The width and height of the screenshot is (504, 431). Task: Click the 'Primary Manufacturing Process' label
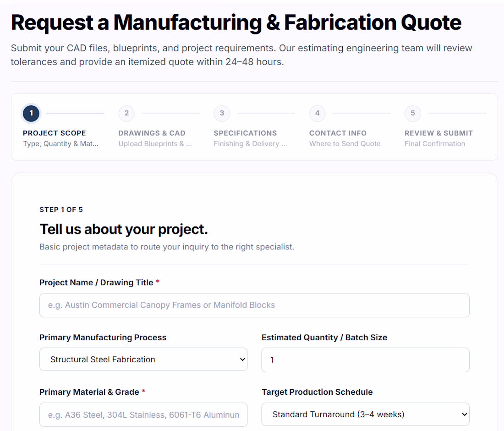tap(103, 337)
